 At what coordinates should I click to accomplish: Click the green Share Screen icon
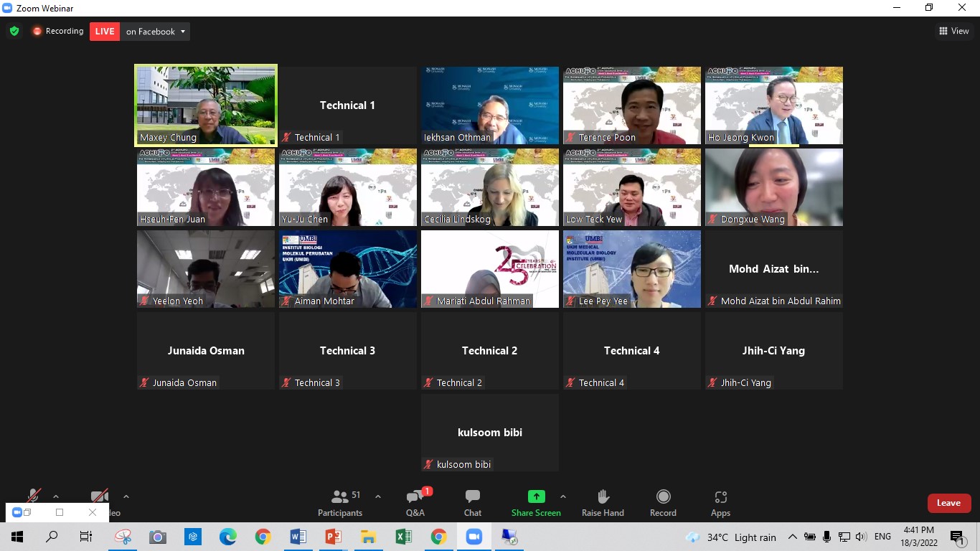pyautogui.click(x=536, y=496)
